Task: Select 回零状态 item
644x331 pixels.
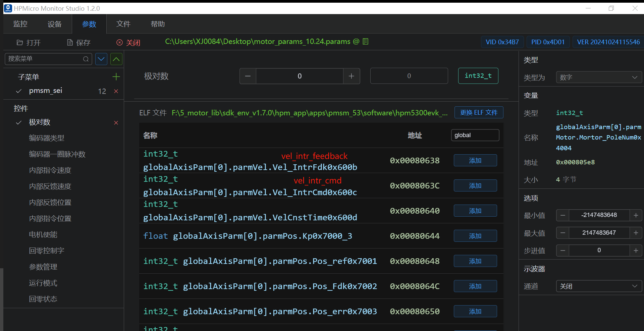Action: pyautogui.click(x=43, y=299)
